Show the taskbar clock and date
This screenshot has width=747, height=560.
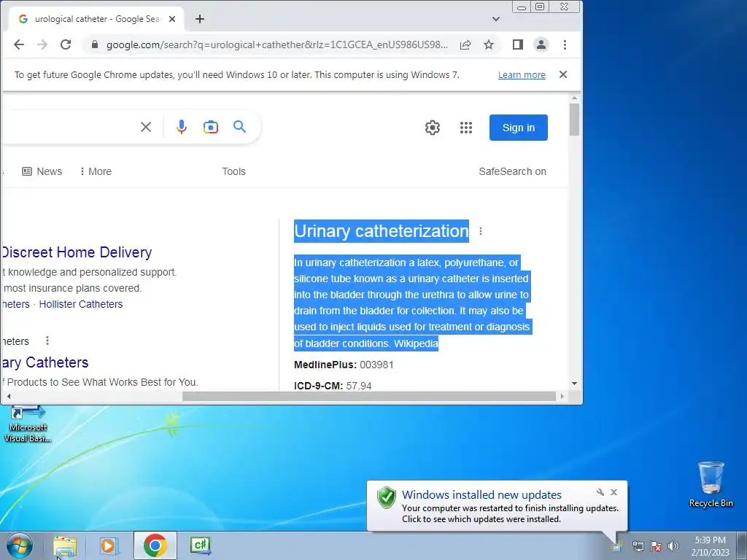click(x=710, y=546)
